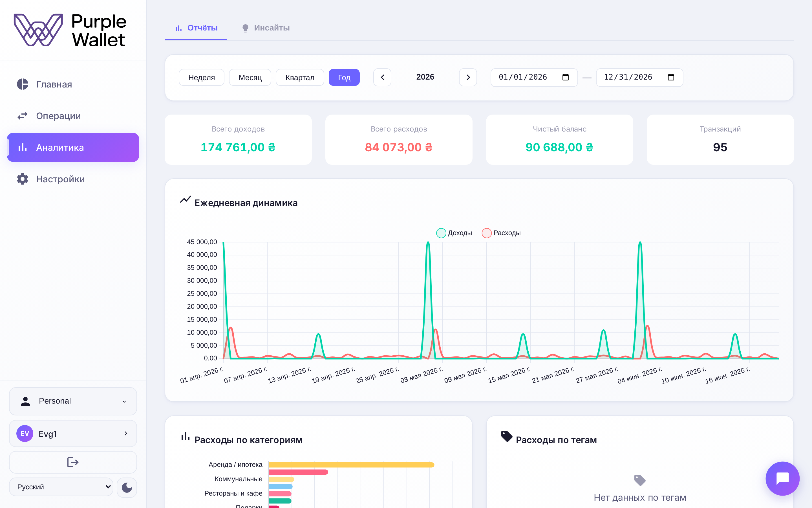Switch to the Инсайты tab
Viewport: 812px width, 508px height.
pos(265,28)
